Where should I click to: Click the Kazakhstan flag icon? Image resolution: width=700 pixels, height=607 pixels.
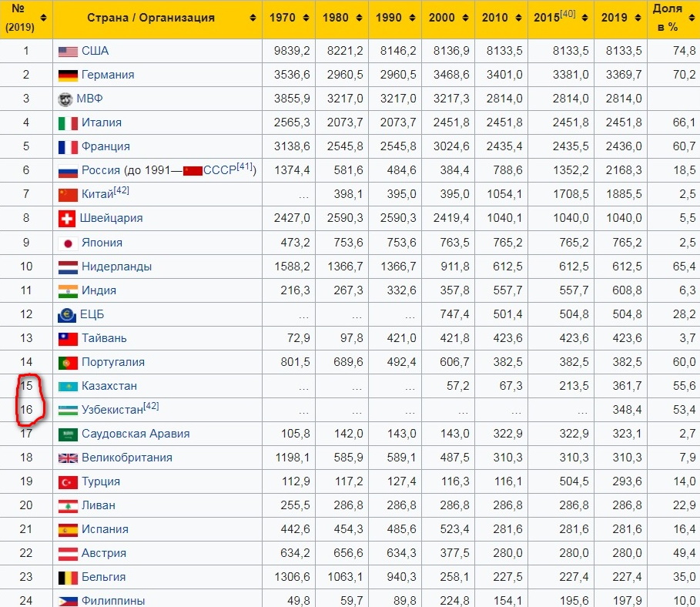69,386
